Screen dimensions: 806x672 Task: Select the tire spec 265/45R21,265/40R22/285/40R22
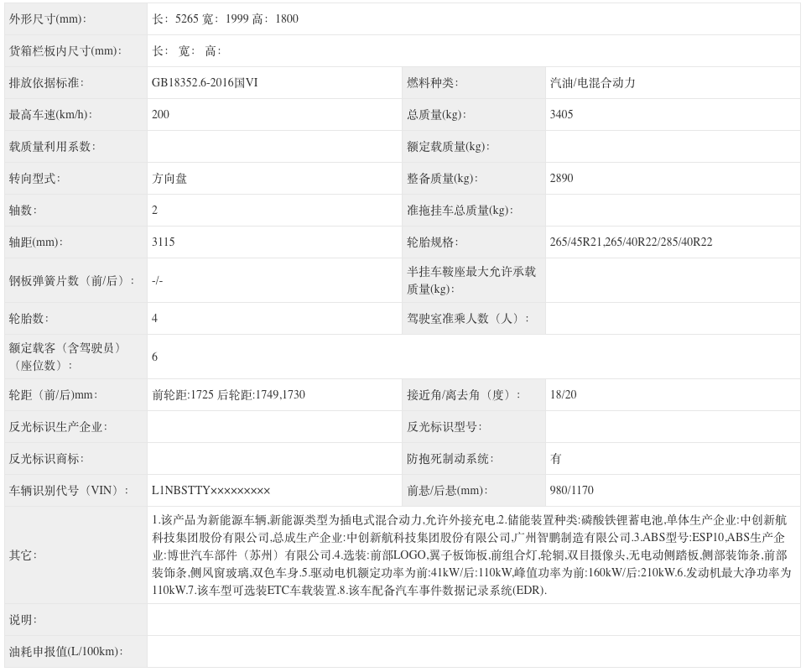tap(629, 242)
